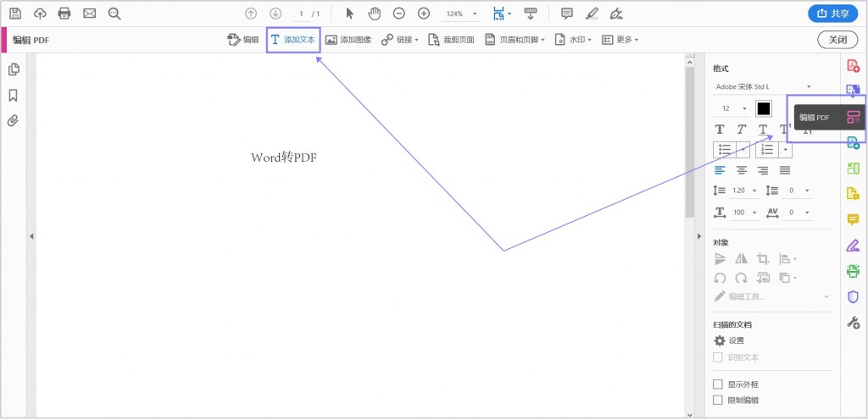
Task: Zoom in with the plus icon
Action: click(x=424, y=14)
